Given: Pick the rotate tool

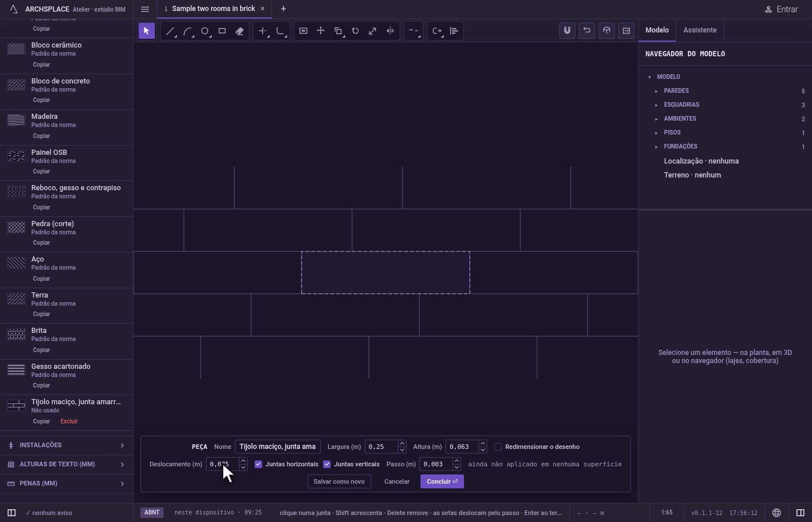Looking at the screenshot, I should pos(356,31).
